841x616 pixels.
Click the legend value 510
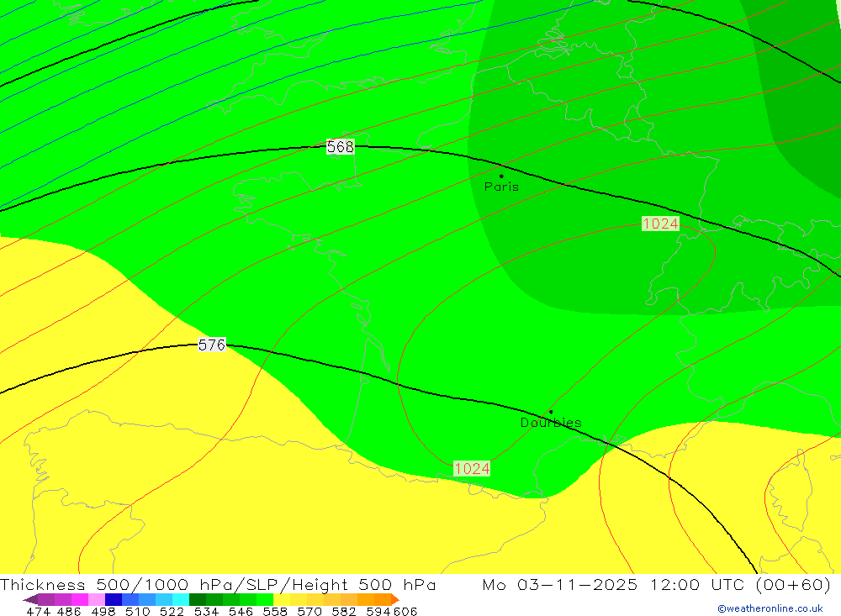point(138,612)
